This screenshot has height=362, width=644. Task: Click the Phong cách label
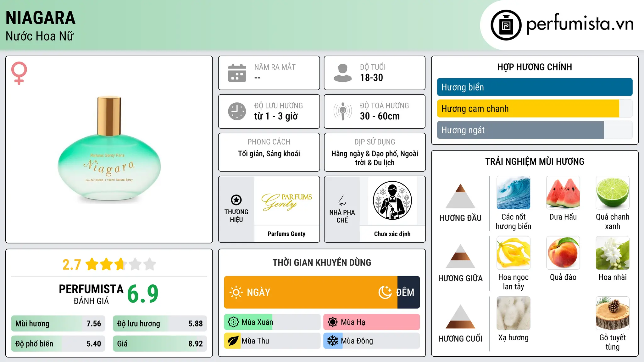tap(269, 142)
